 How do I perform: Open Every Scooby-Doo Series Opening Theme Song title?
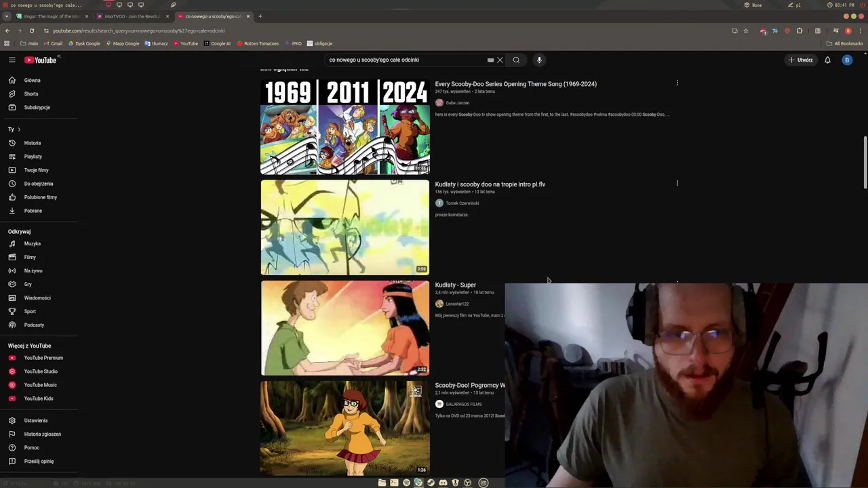click(x=516, y=84)
